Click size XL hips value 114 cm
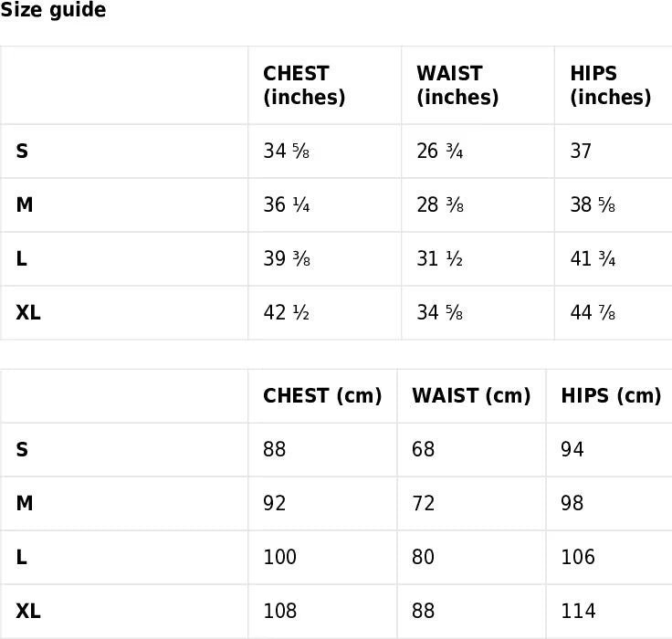This screenshot has width=672, height=639. pyautogui.click(x=578, y=612)
